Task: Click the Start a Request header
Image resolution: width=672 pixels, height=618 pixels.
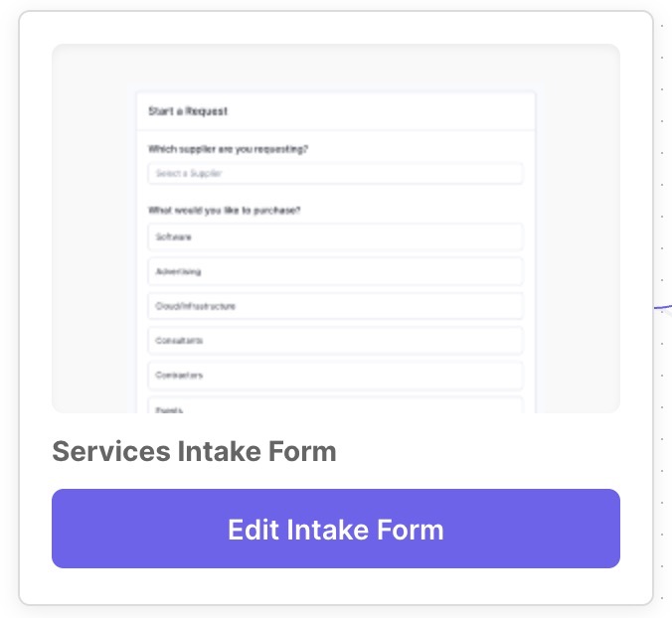Action: (x=188, y=111)
